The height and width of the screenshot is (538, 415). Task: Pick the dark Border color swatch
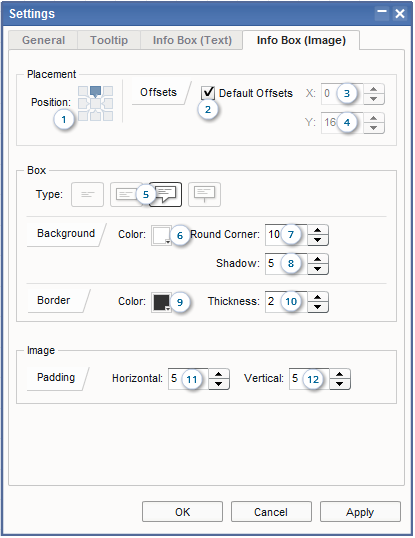pos(161,302)
